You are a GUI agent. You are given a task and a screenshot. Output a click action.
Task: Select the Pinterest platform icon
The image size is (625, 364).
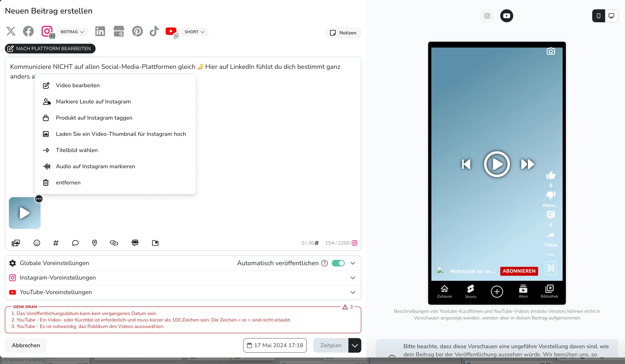[x=137, y=32]
